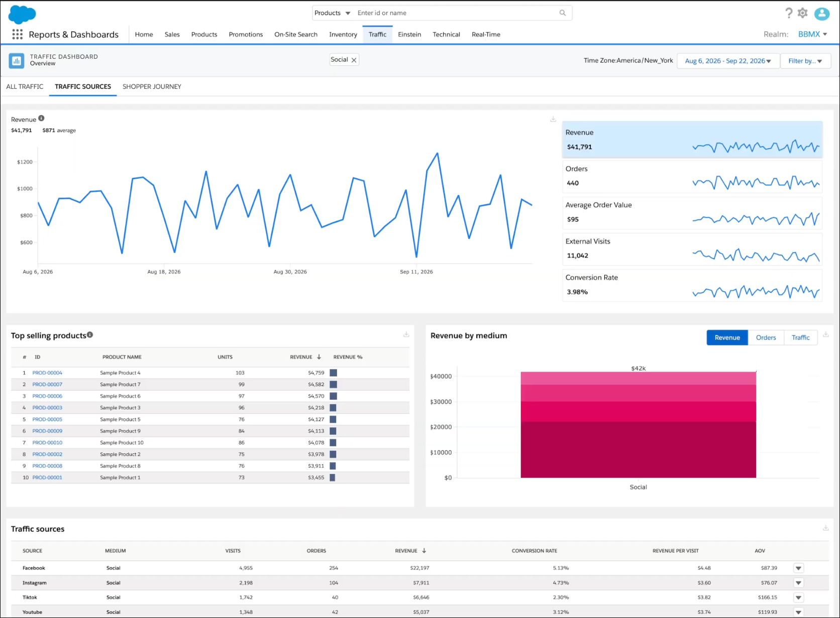The image size is (840, 618).
Task: Expand the Youtube row dropdown
Action: tap(798, 612)
